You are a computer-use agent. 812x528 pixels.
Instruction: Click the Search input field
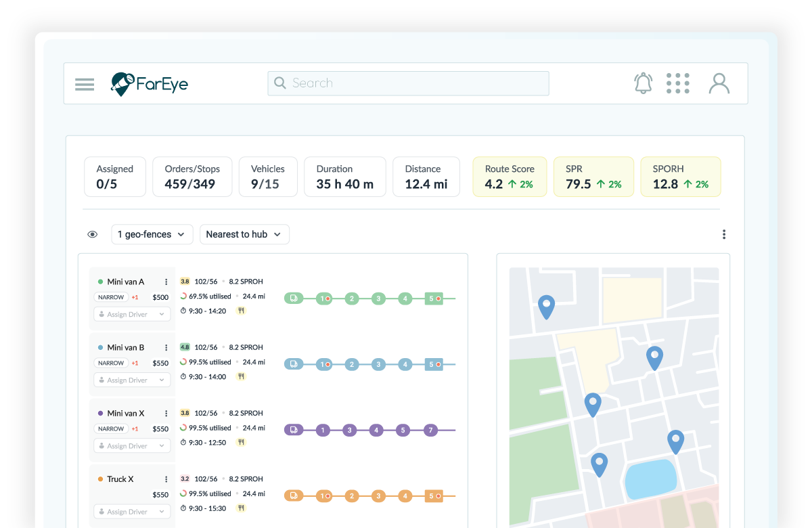click(408, 83)
